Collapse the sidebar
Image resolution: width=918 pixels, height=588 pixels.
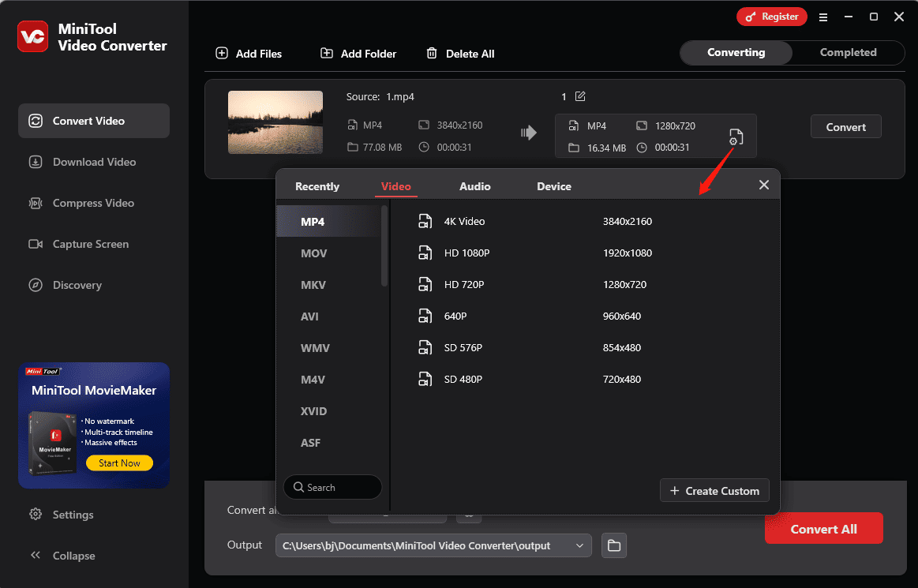pos(62,555)
